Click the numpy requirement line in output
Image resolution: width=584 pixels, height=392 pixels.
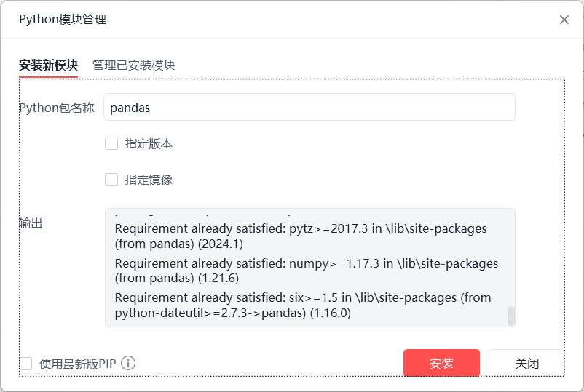click(306, 271)
